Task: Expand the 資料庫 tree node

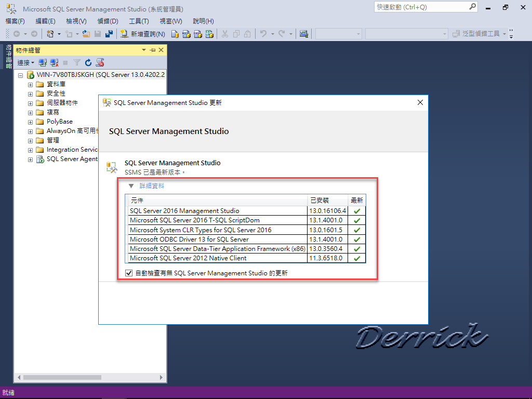Action: [30, 84]
